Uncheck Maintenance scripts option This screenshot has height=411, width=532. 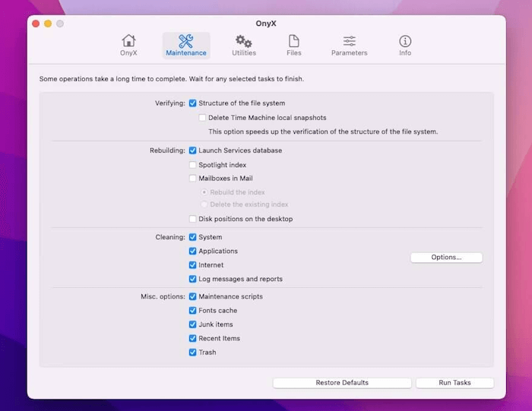(x=193, y=296)
